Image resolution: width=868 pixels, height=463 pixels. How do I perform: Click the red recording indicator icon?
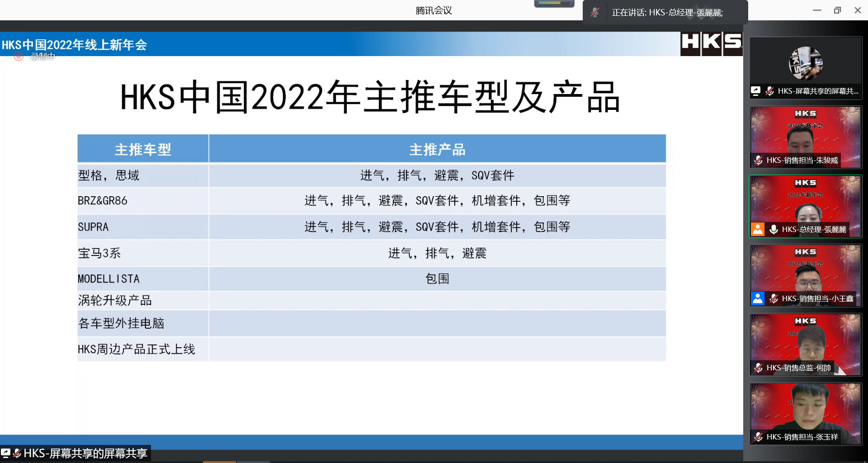pyautogui.click(x=19, y=56)
